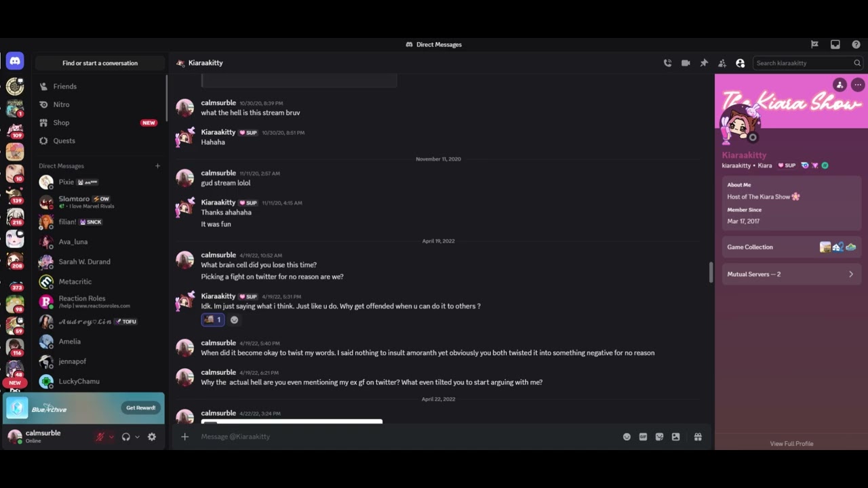This screenshot has width=868, height=488.
Task: Click the Search kiaraakitty field
Action: click(x=803, y=63)
